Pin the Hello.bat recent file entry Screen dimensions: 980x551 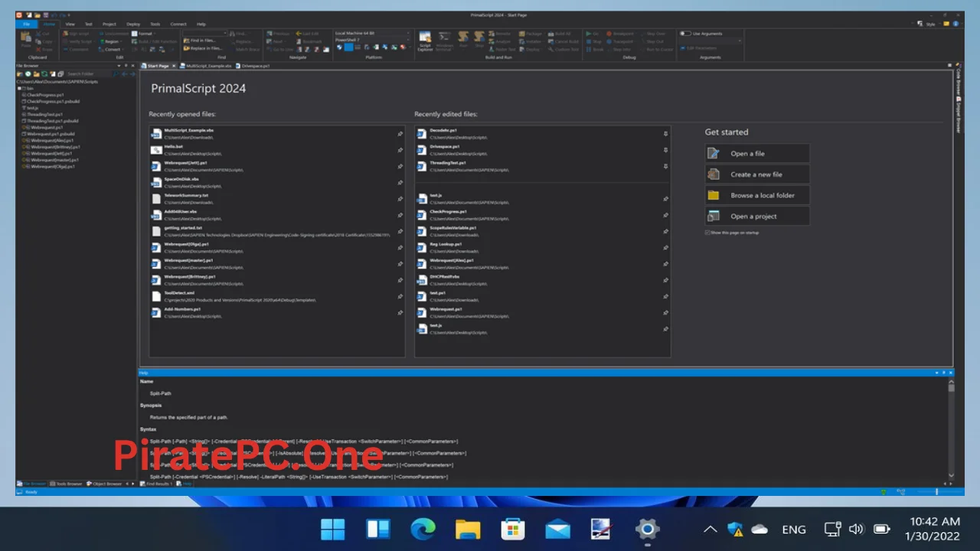pyautogui.click(x=400, y=150)
